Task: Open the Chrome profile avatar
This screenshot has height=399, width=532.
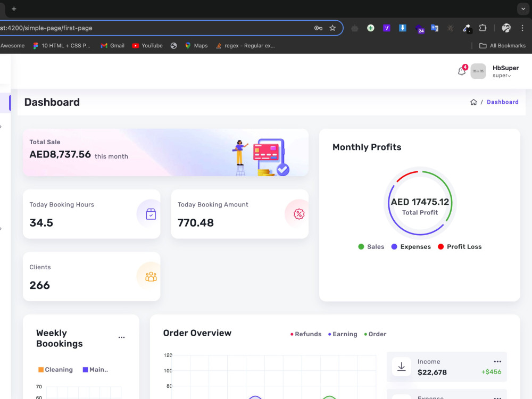Action: tap(506, 28)
